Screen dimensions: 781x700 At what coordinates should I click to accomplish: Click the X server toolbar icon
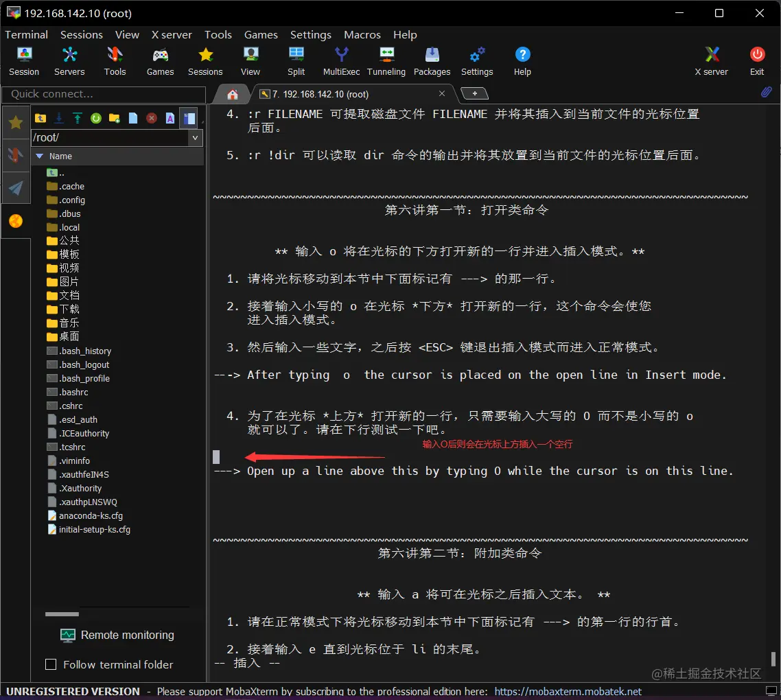(712, 61)
